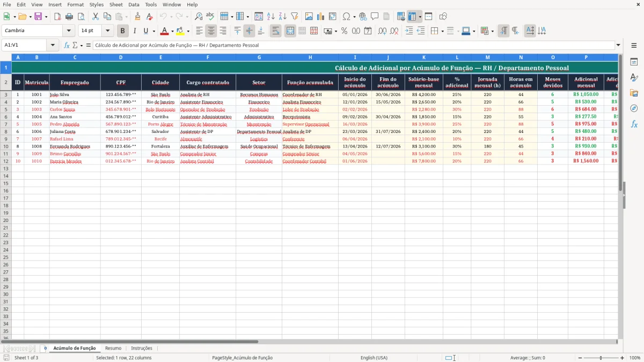Apply the red font color swatch
Screen dimensions: 644x362
(x=165, y=31)
